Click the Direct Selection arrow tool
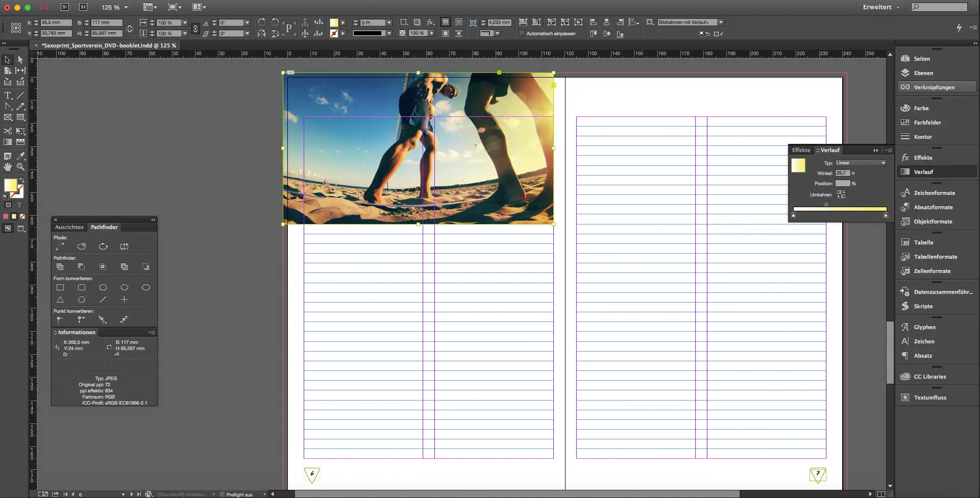Screen dimensions: 980x498 click(20, 60)
